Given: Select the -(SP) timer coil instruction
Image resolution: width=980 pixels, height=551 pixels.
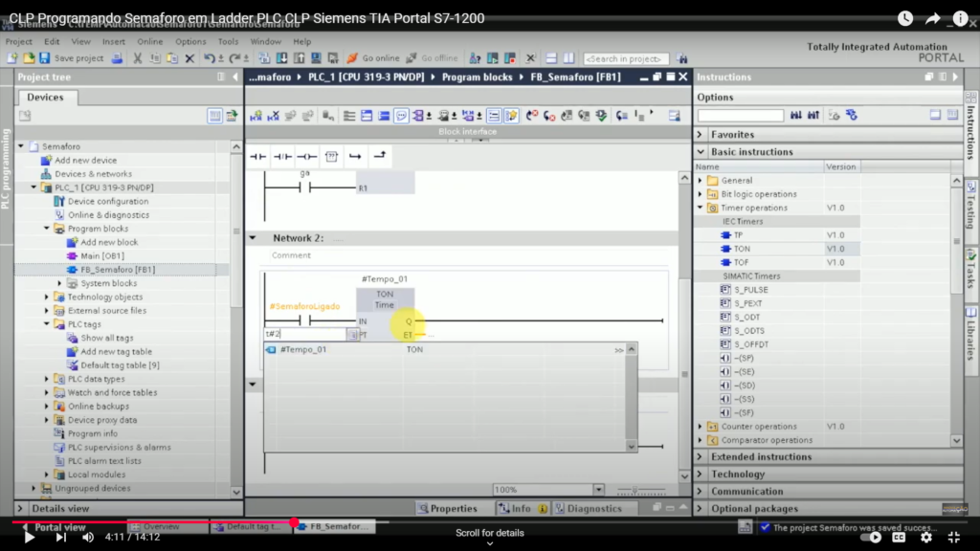Looking at the screenshot, I should (743, 358).
